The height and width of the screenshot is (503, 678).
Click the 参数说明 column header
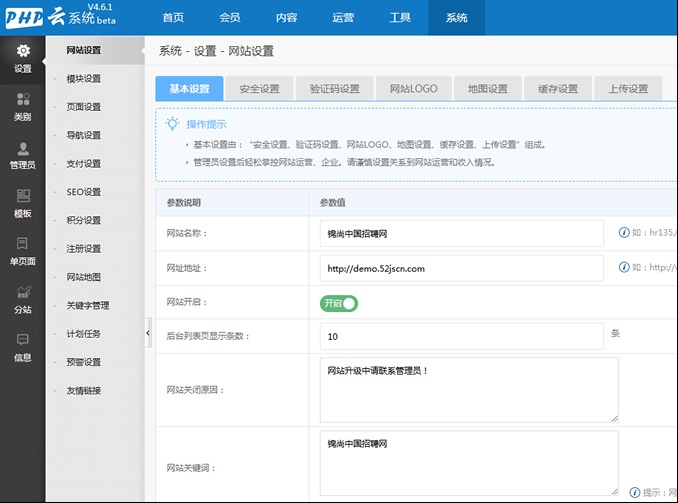[x=184, y=202]
